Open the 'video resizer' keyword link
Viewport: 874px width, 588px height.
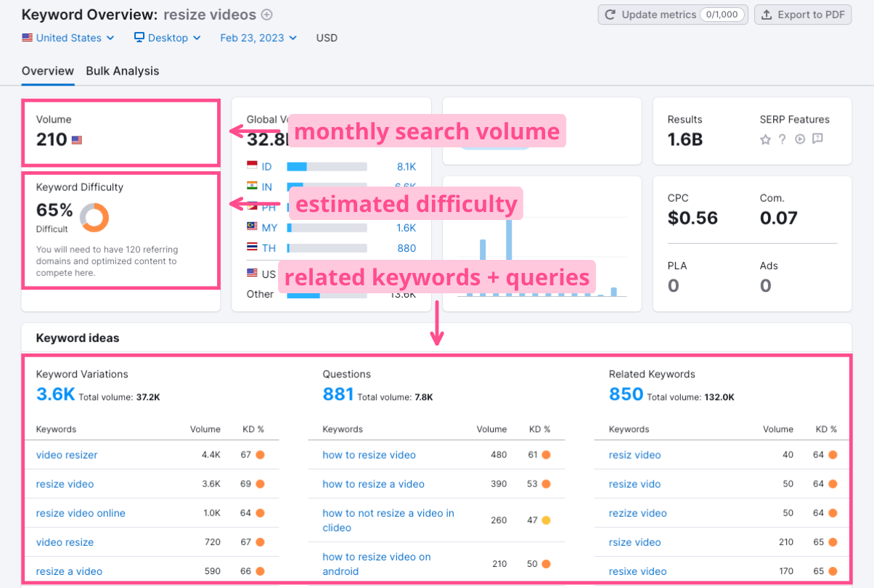(67, 455)
